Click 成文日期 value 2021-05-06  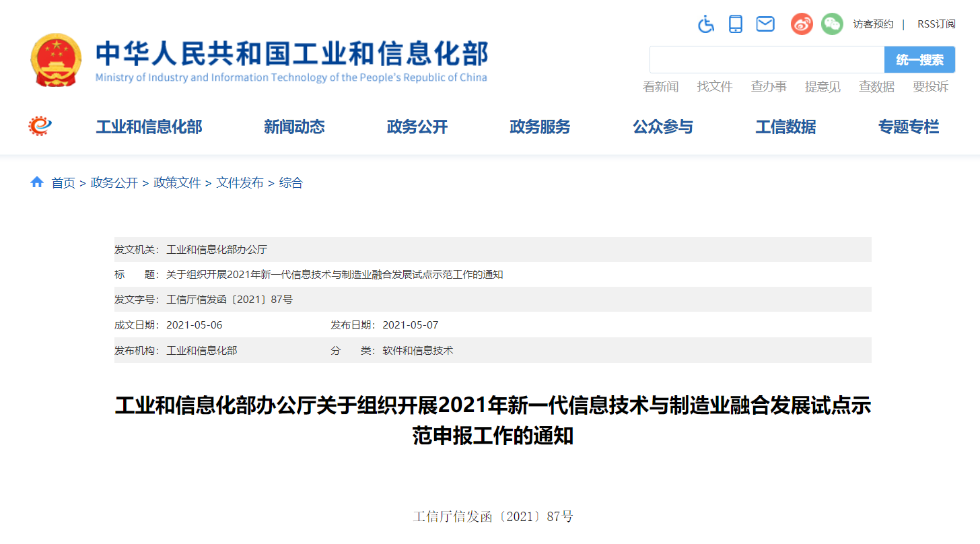(x=194, y=325)
